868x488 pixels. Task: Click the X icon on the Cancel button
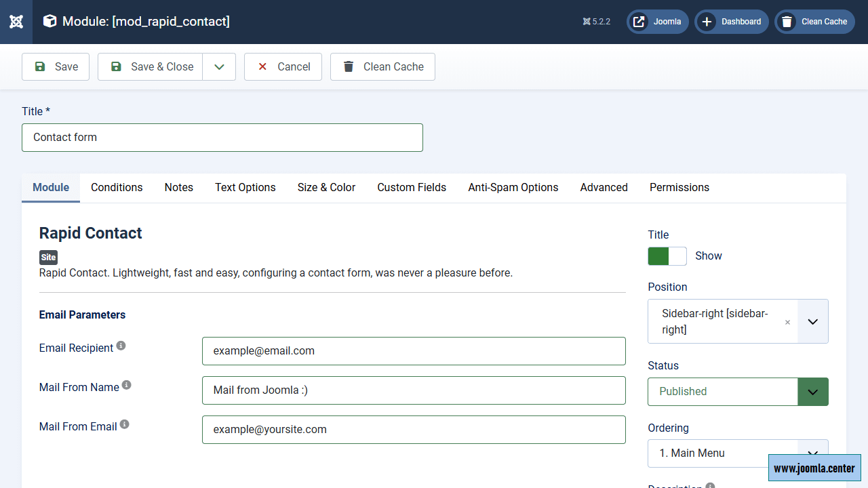tap(262, 66)
